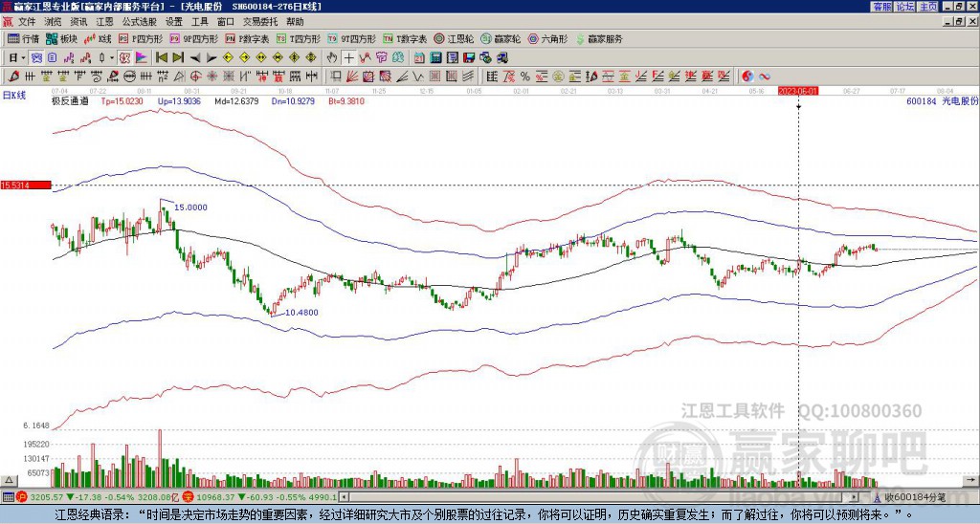
Task: Open the 浏览 menu
Action: 54,22
